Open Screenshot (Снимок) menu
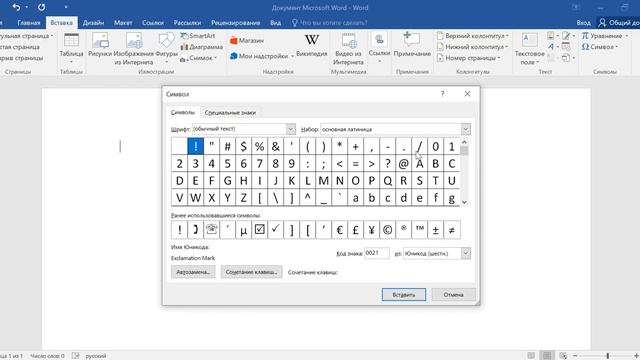This screenshot has height=360, width=640. pos(198,58)
